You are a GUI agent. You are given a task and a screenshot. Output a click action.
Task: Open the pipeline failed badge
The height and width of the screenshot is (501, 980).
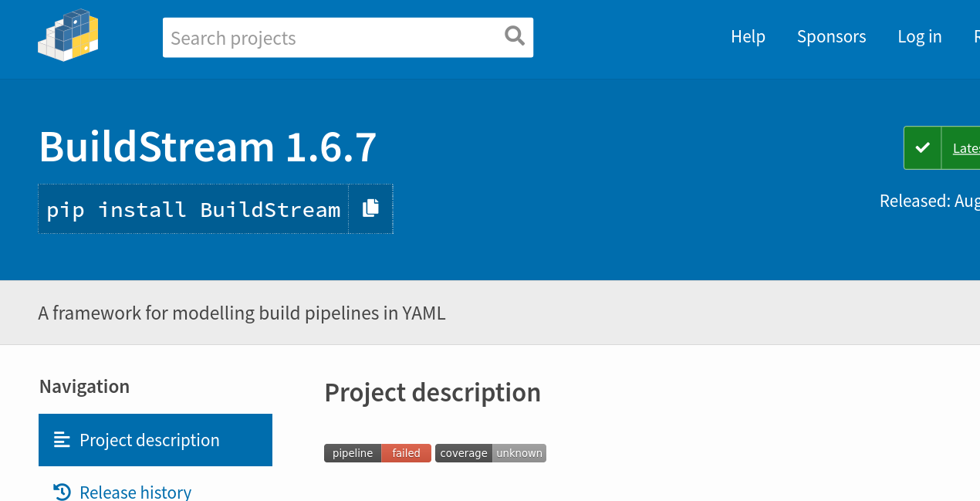(x=377, y=453)
